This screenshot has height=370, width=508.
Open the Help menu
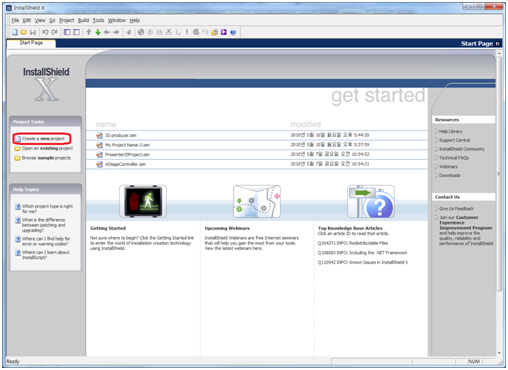coord(135,20)
